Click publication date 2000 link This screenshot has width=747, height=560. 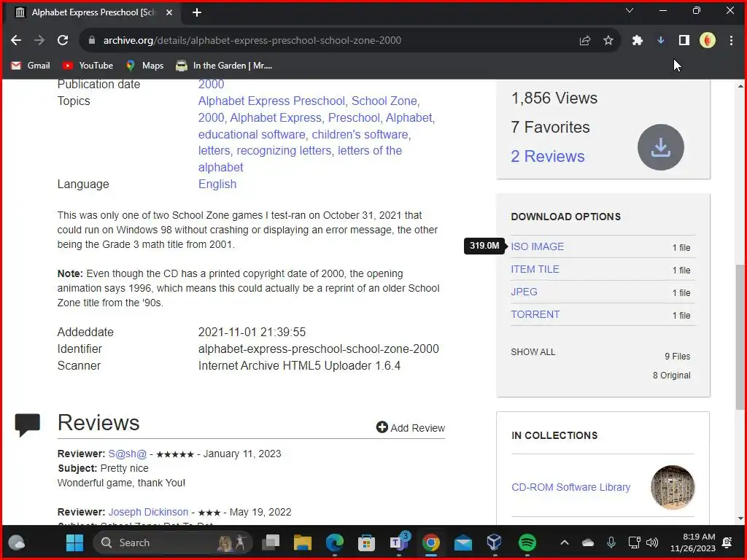tap(211, 85)
